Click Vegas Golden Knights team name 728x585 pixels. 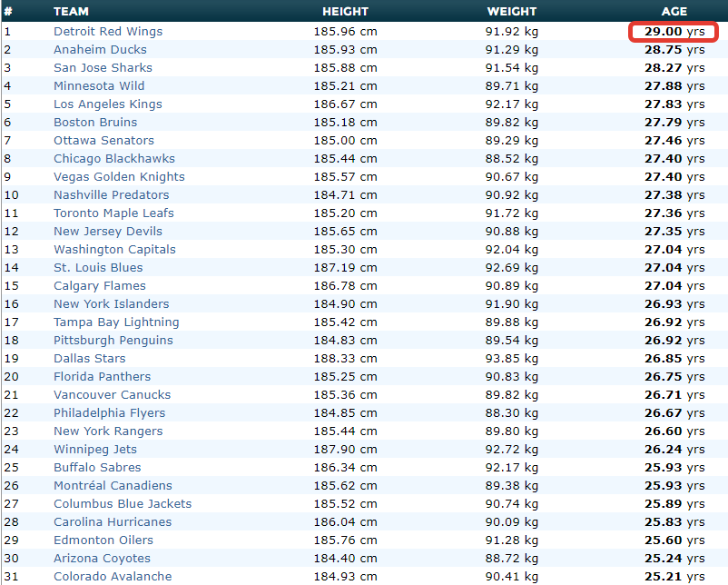[119, 177]
